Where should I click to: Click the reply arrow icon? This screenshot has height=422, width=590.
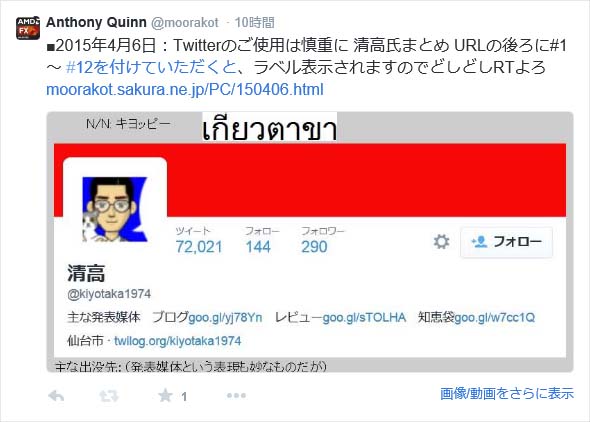click(x=56, y=396)
